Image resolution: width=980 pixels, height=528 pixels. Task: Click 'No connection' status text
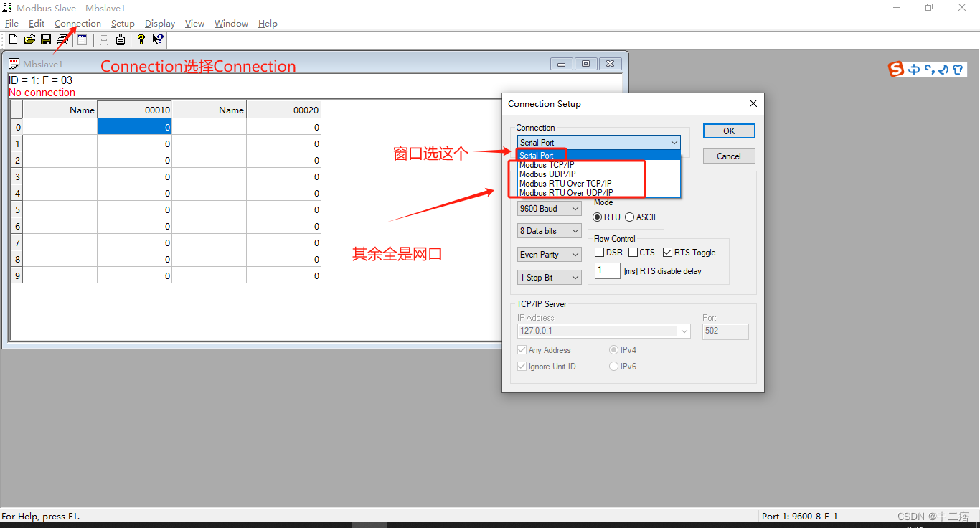[x=42, y=93]
